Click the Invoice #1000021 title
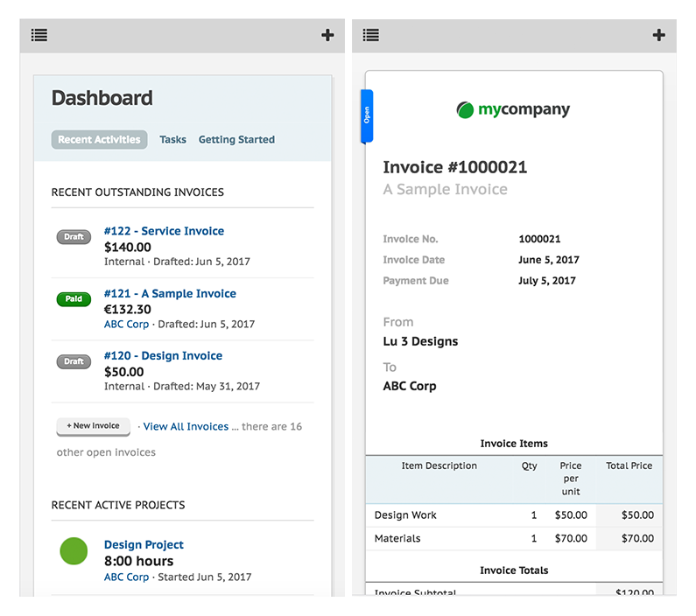Viewport: 696px width, 616px height. [x=455, y=167]
